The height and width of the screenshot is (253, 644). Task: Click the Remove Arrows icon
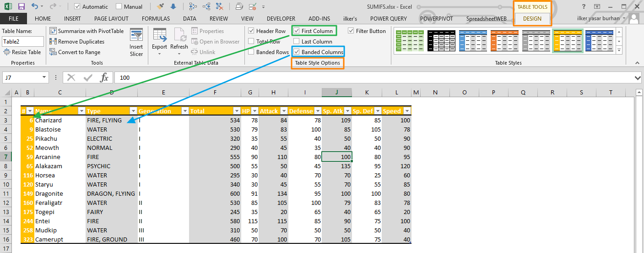pos(220,6)
